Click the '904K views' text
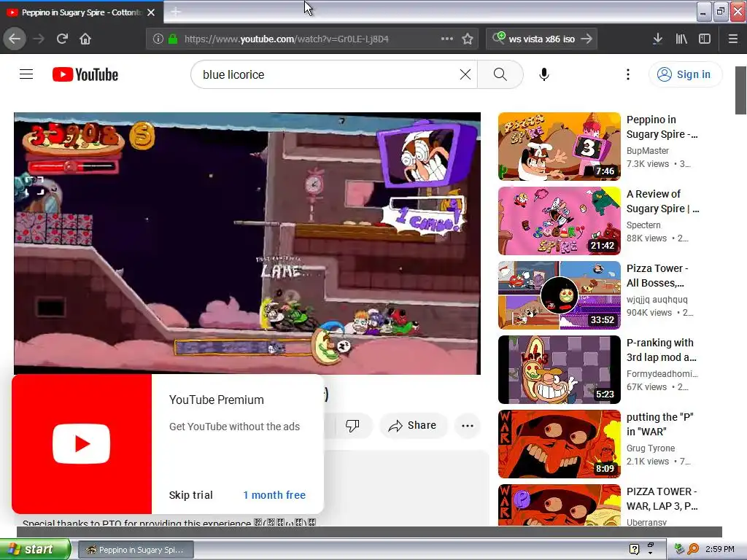The image size is (747, 560). tap(649, 312)
